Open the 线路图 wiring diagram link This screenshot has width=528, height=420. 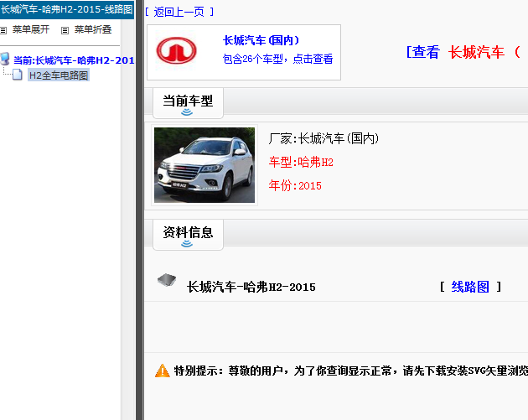[470, 287]
